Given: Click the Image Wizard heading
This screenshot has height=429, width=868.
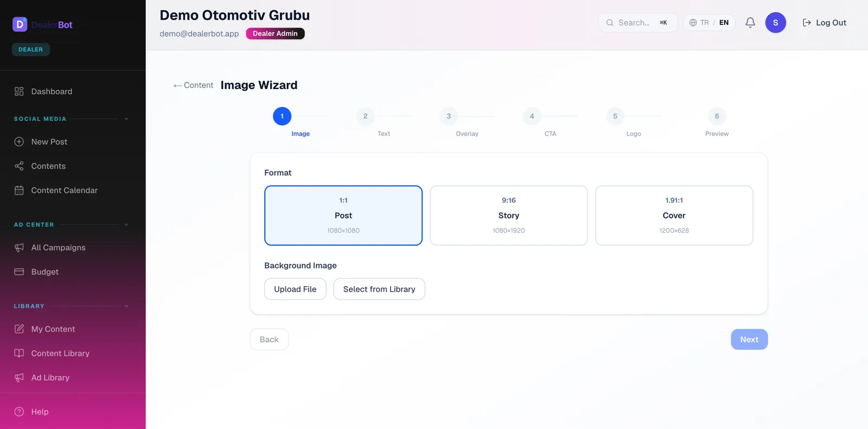Looking at the screenshot, I should pos(259,85).
